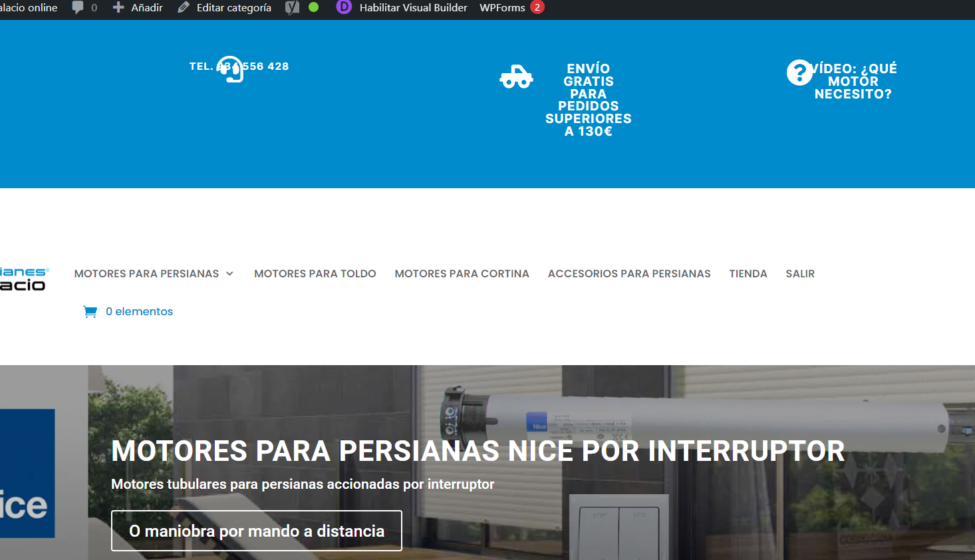Viewport: 975px width, 560px height.
Task: Go to Motores para Toldo
Action: click(315, 273)
